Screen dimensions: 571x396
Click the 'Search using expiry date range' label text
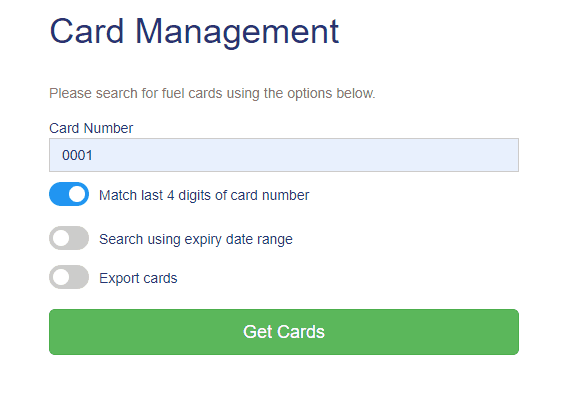(x=196, y=240)
